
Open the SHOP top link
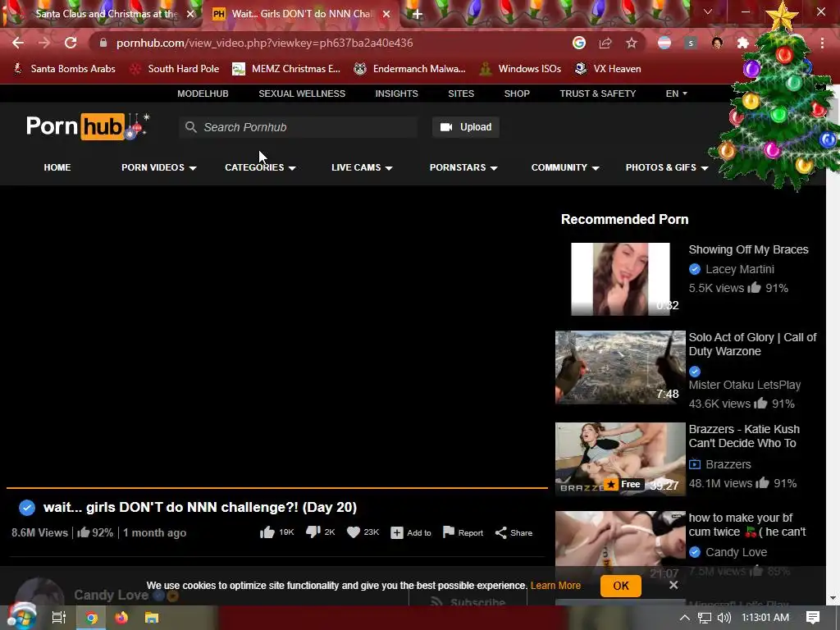[x=517, y=94]
